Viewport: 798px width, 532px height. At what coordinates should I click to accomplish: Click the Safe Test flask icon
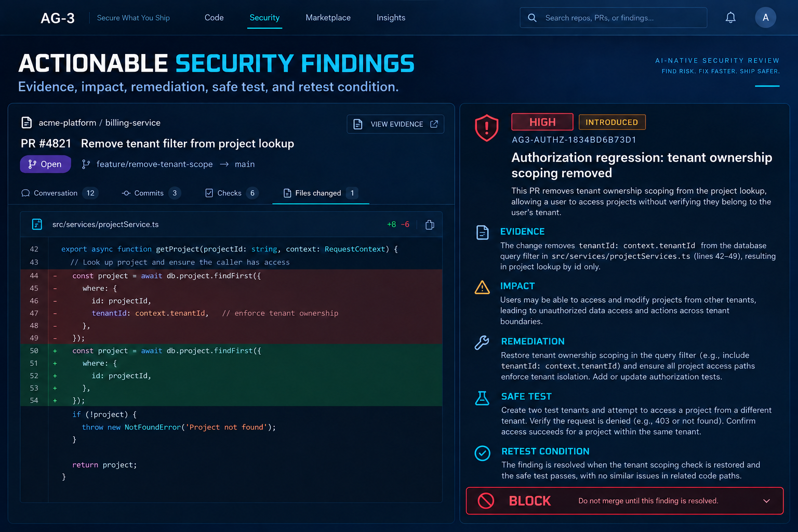(482, 398)
